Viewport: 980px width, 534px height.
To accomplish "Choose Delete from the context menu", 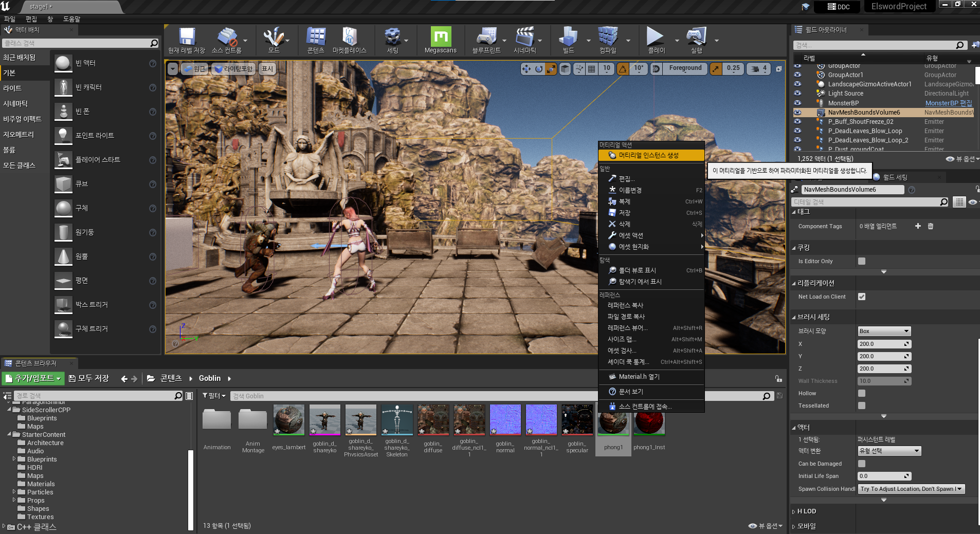I will (x=651, y=224).
